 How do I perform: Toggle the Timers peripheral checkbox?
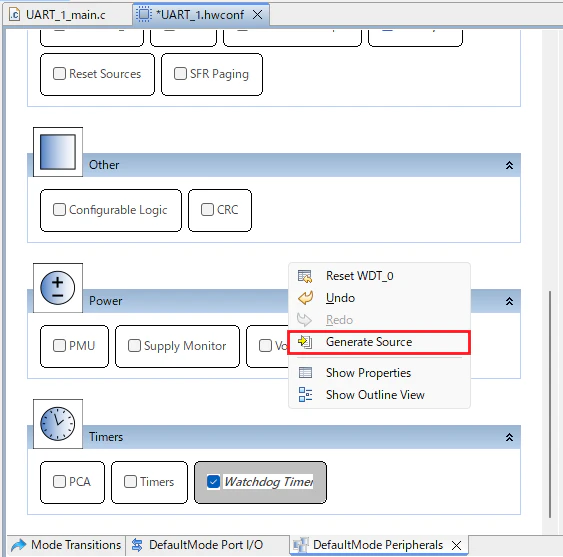[x=130, y=482]
